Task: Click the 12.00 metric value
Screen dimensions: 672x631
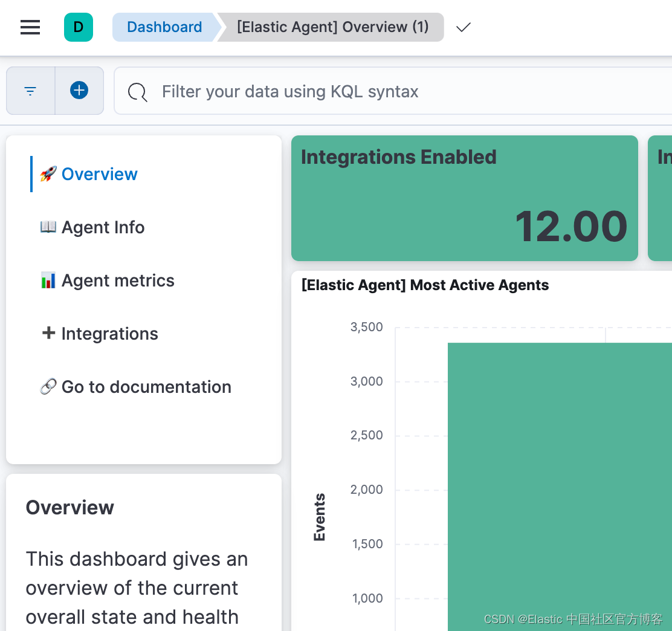Action: (571, 226)
